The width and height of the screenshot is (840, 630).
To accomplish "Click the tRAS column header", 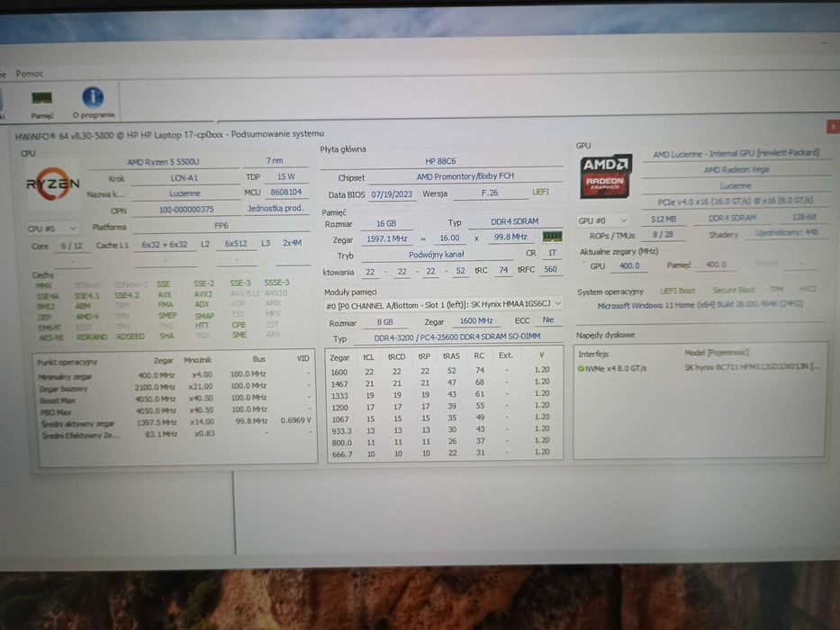I will pos(451,355).
